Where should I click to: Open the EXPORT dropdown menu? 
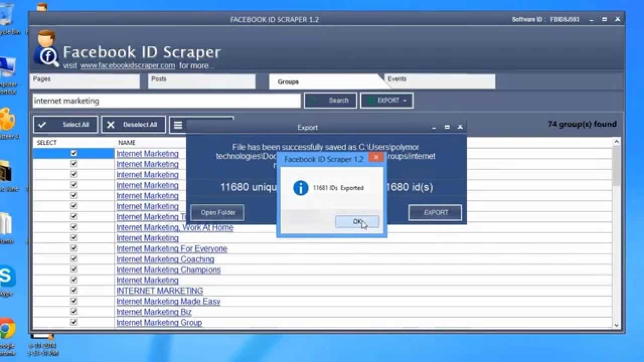[x=387, y=101]
